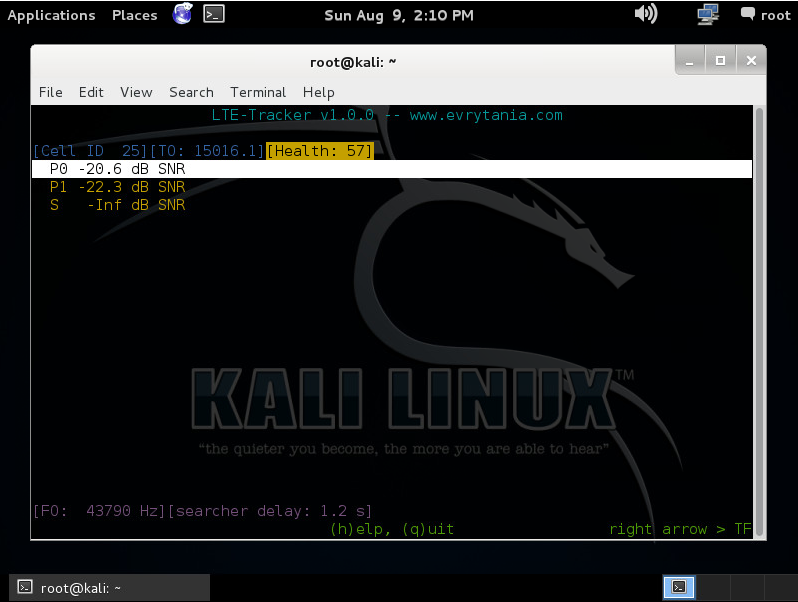798x602 pixels.
Task: Click the (q)uit hint text
Action: [428, 529]
